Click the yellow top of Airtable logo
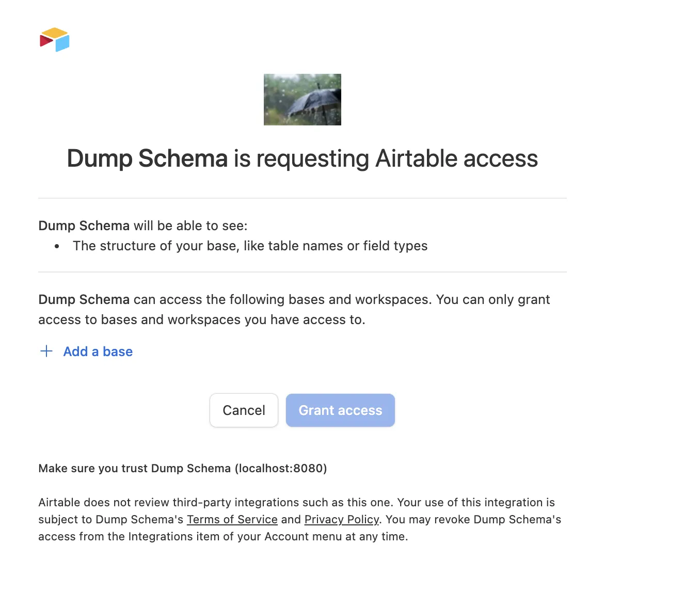This screenshot has height=609, width=700. point(54,33)
